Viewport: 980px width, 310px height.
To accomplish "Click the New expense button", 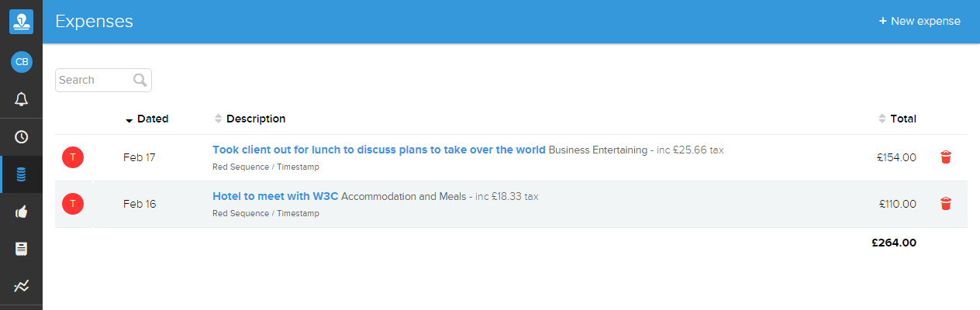I will (x=920, y=21).
